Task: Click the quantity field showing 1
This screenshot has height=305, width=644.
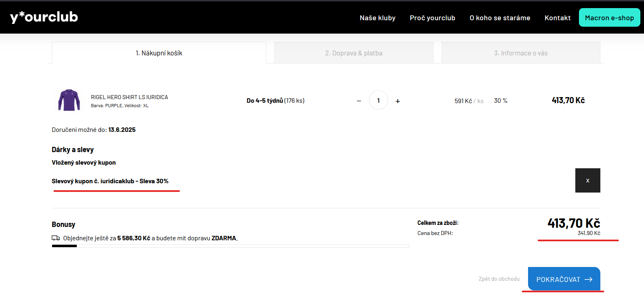Action: [379, 100]
